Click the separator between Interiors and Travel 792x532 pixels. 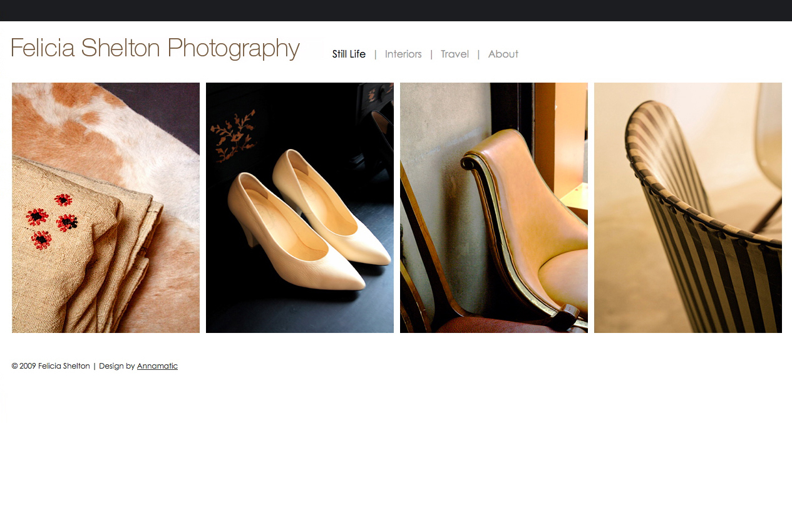tap(431, 54)
